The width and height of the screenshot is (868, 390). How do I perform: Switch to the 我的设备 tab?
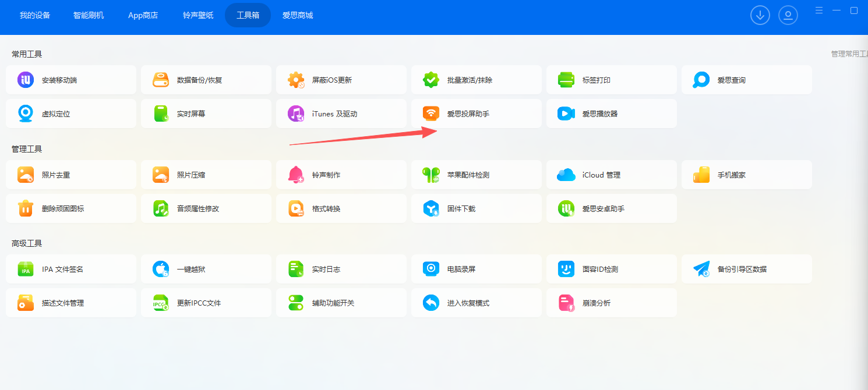tap(35, 15)
